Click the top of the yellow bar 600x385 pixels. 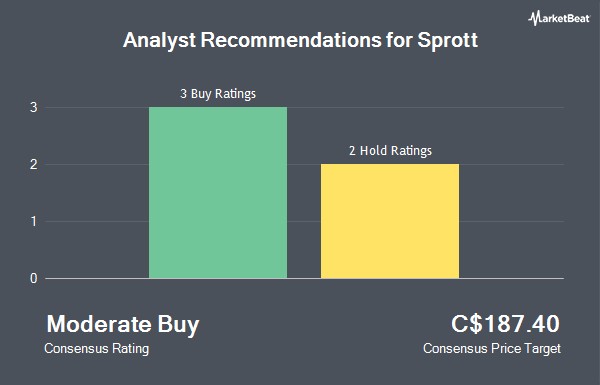[x=390, y=165]
